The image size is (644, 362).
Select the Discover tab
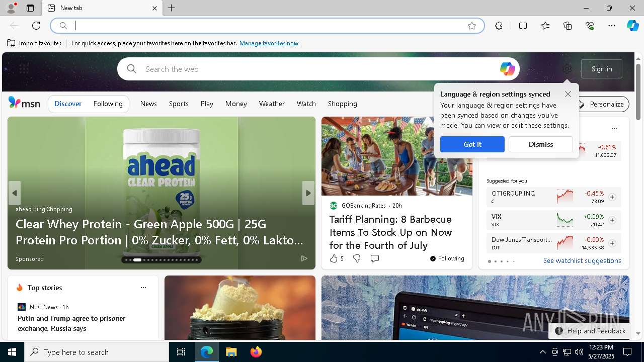[68, 104]
